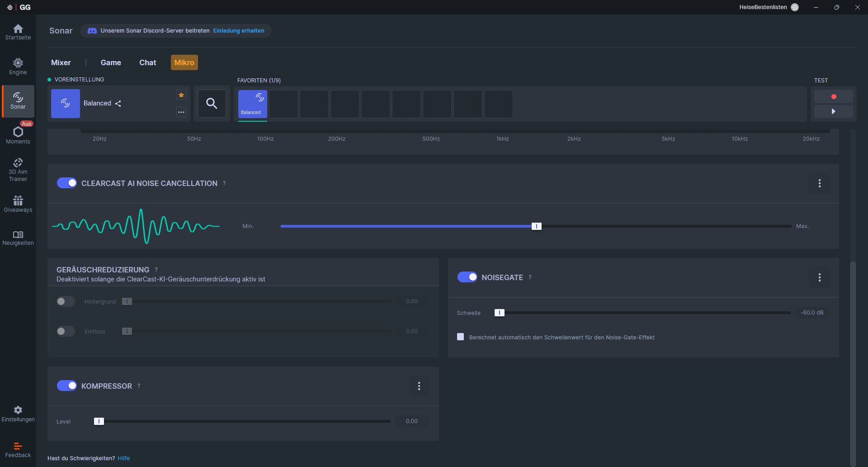This screenshot has width=868, height=467.
Task: Click the preset search magnifier icon
Action: (212, 104)
